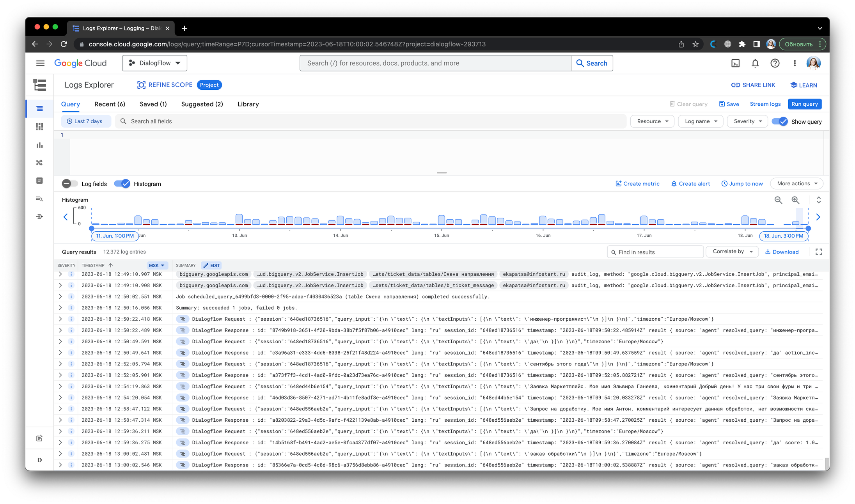The image size is (855, 504).
Task: Switch to the Suggested (2) tab
Action: click(x=202, y=104)
